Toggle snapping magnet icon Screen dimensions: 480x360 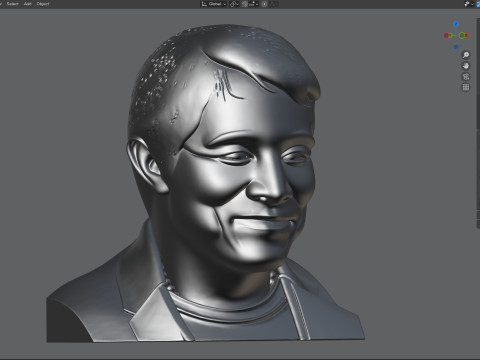coord(245,4)
